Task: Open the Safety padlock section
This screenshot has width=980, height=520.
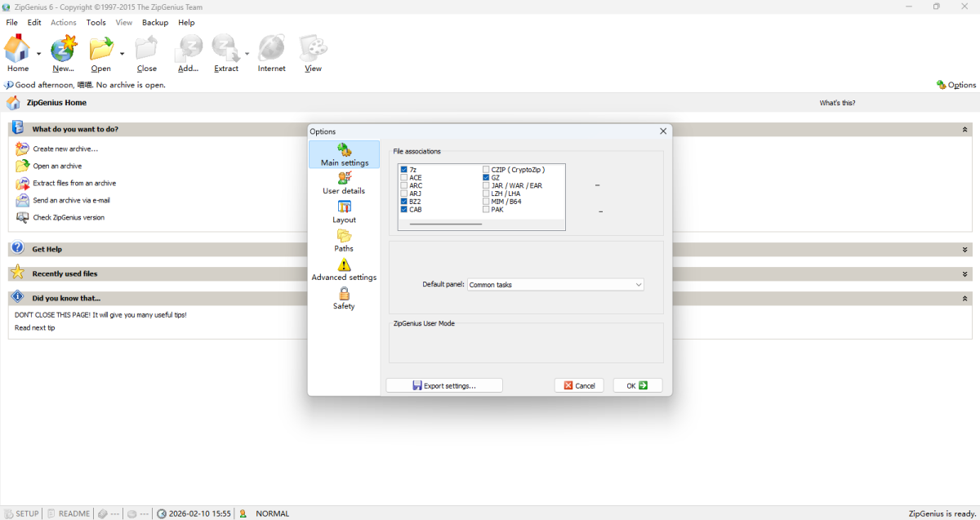Action: point(344,294)
